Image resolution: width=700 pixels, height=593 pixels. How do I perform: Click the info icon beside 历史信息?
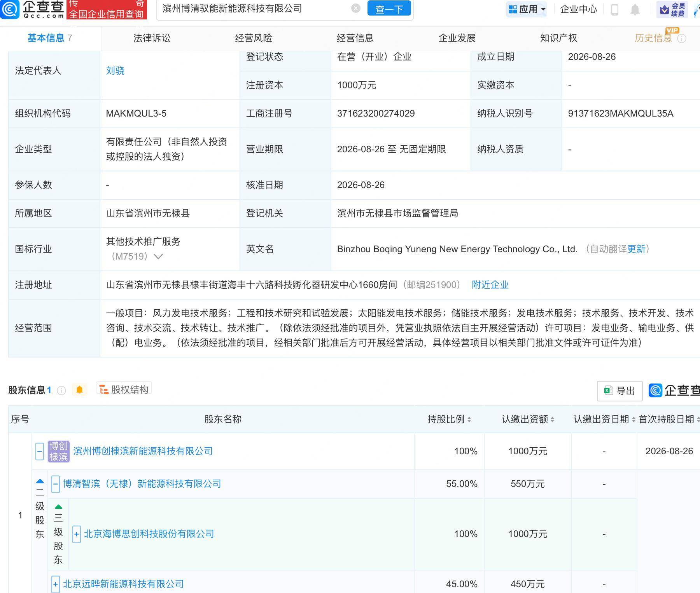coord(682,38)
